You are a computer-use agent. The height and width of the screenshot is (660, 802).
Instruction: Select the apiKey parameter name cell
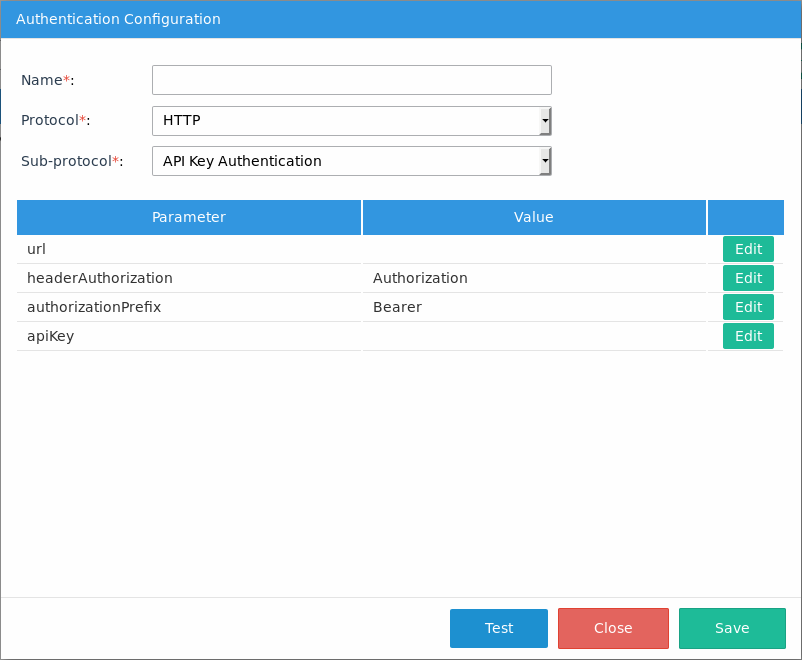189,336
